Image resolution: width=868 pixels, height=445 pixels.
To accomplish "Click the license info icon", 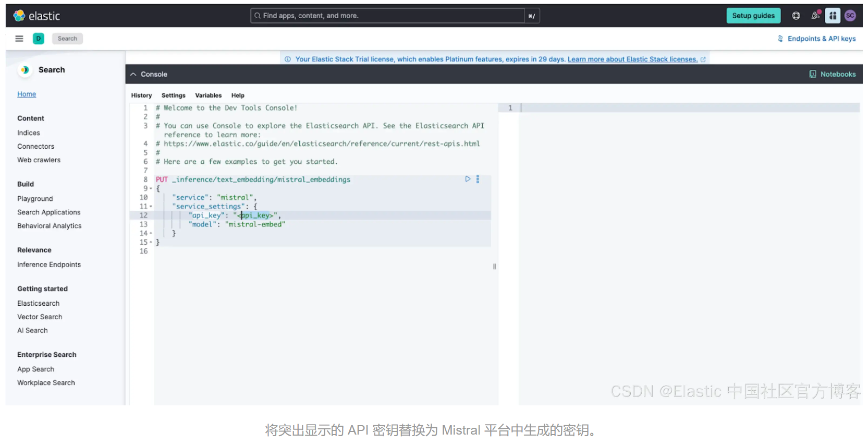I will (288, 59).
